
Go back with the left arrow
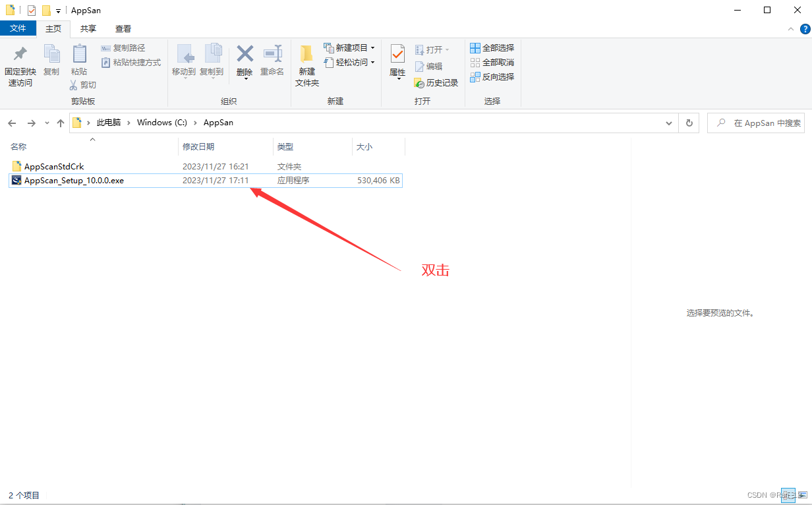12,123
